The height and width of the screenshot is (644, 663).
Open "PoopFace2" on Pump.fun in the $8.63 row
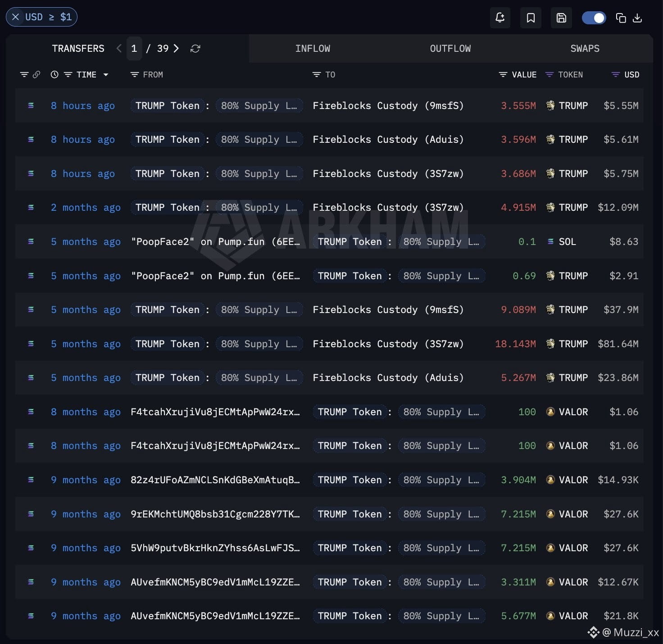[215, 242]
